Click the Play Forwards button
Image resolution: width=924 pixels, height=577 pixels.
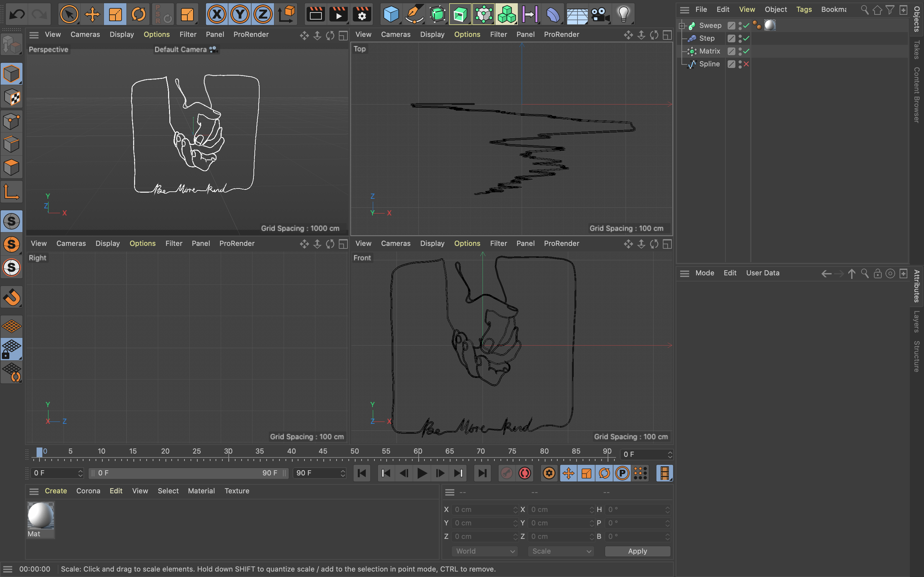click(422, 473)
